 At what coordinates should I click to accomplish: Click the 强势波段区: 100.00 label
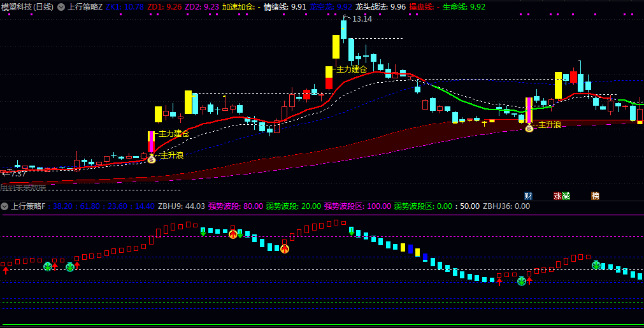pyautogui.click(x=357, y=206)
